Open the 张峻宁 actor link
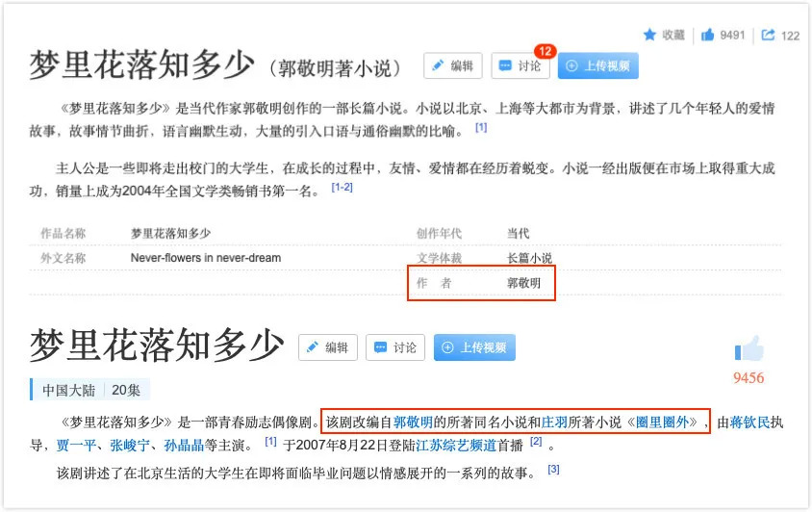 pos(130,445)
